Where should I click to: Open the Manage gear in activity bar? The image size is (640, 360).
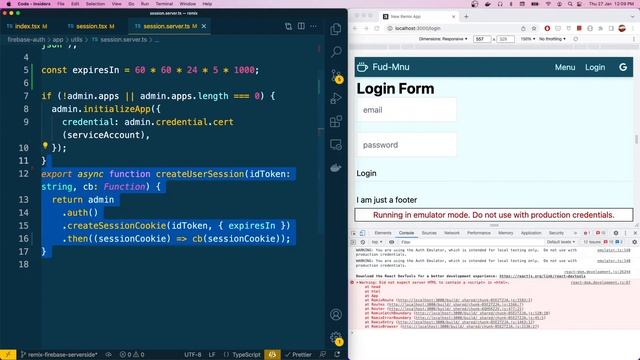coord(336,338)
